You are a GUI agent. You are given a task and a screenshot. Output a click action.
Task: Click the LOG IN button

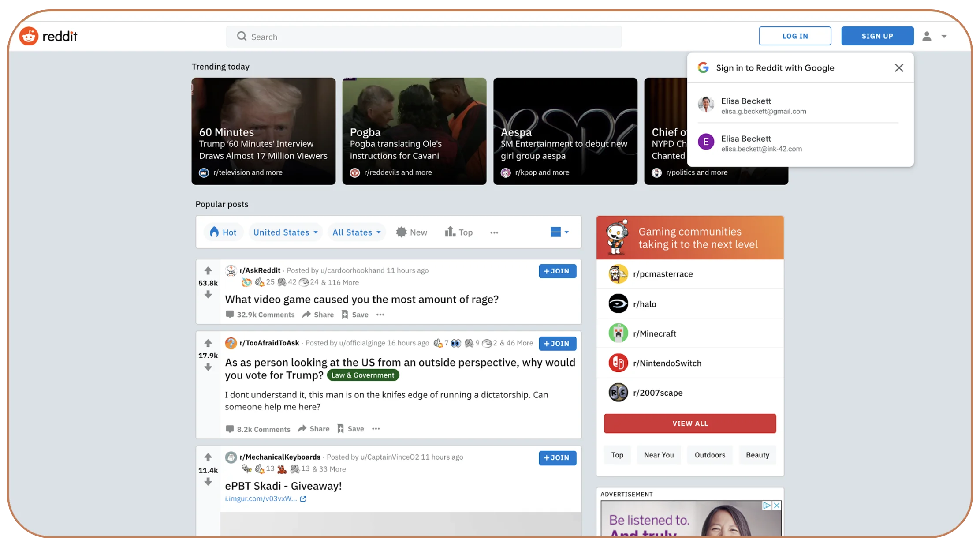tap(795, 36)
